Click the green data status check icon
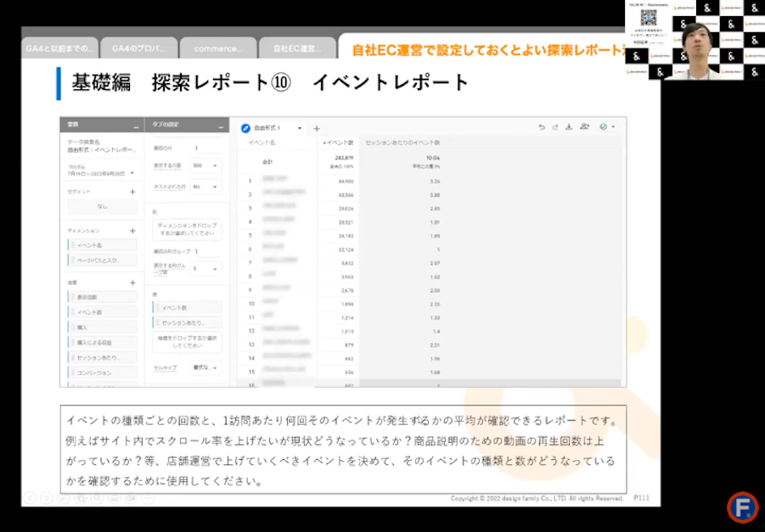 pyautogui.click(x=604, y=126)
